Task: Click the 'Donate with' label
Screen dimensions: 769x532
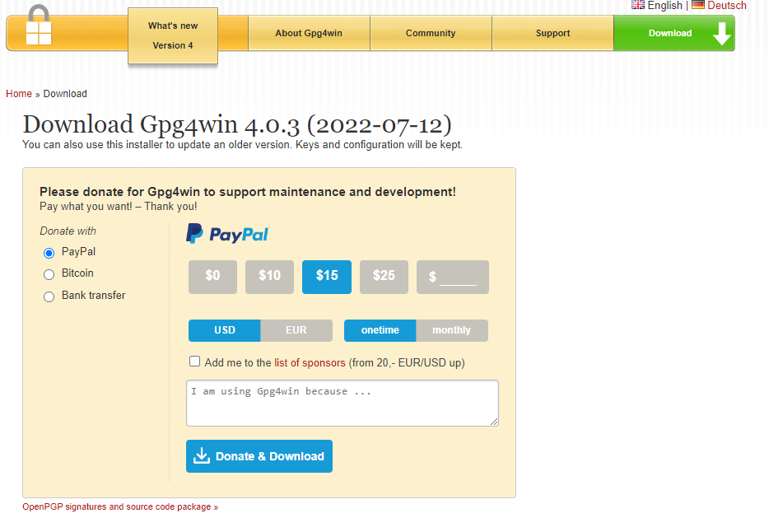Action: pyautogui.click(x=68, y=231)
